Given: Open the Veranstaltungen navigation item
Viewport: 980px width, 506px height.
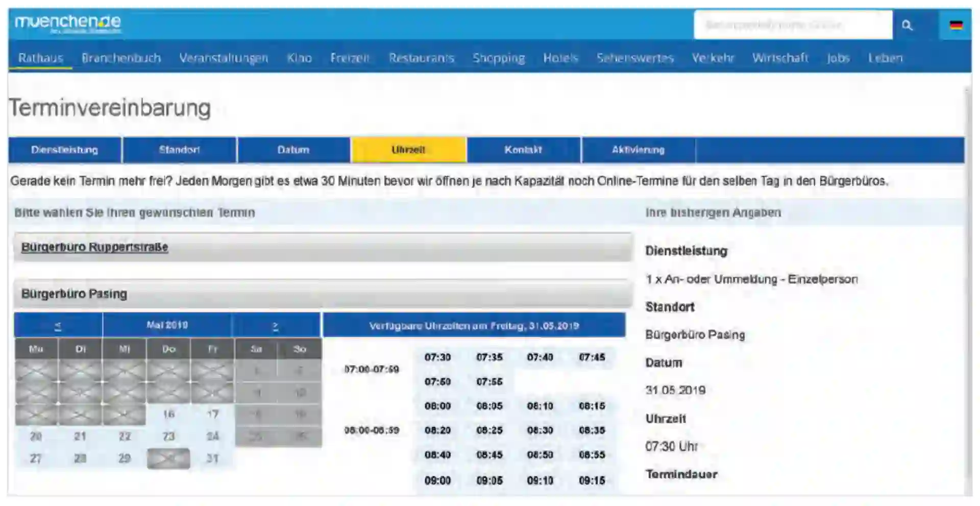Looking at the screenshot, I should (223, 58).
